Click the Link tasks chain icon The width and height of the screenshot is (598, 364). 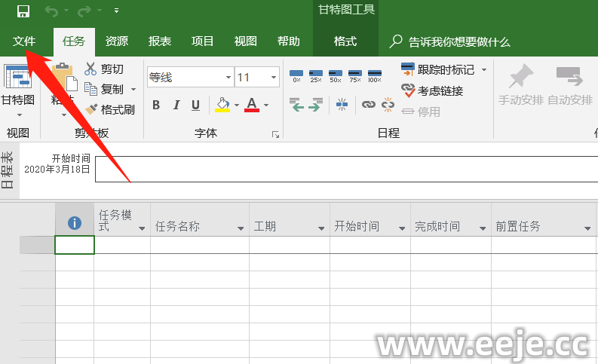(368, 105)
